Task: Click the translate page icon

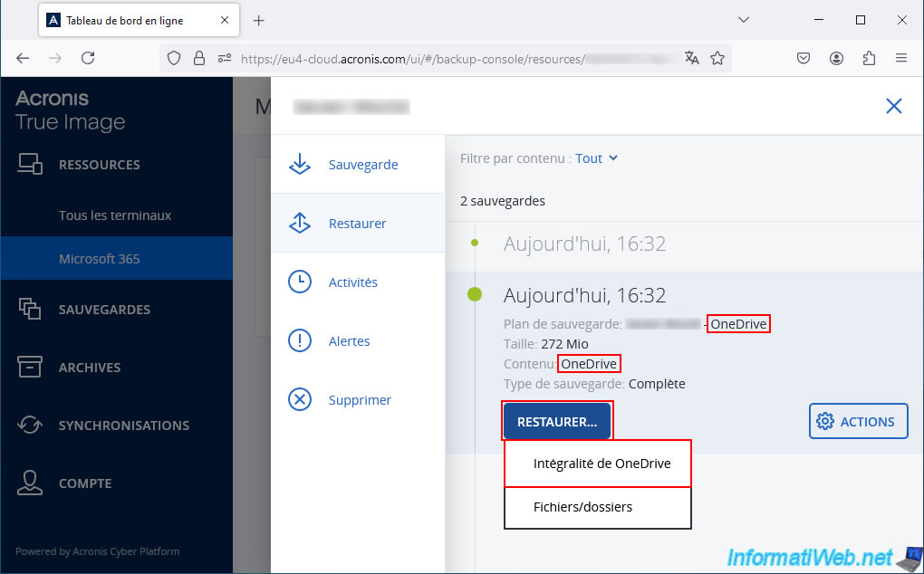Action: [692, 58]
